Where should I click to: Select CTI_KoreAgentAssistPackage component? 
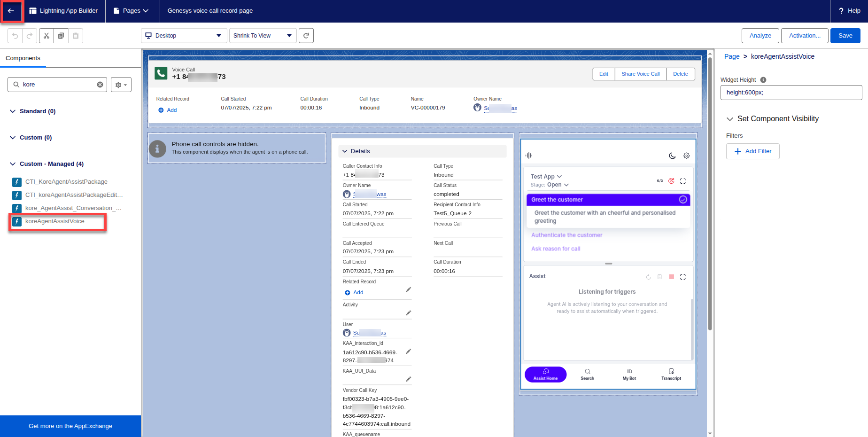[x=66, y=182]
